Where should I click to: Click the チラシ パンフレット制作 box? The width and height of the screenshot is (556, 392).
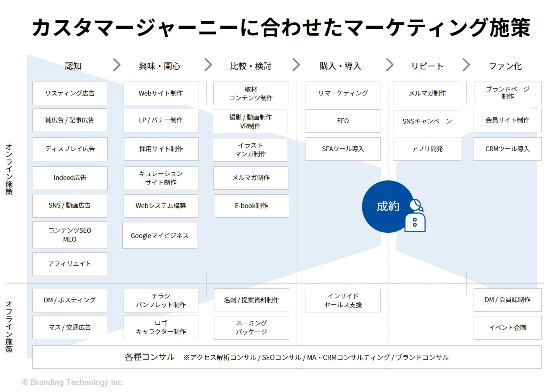161,300
